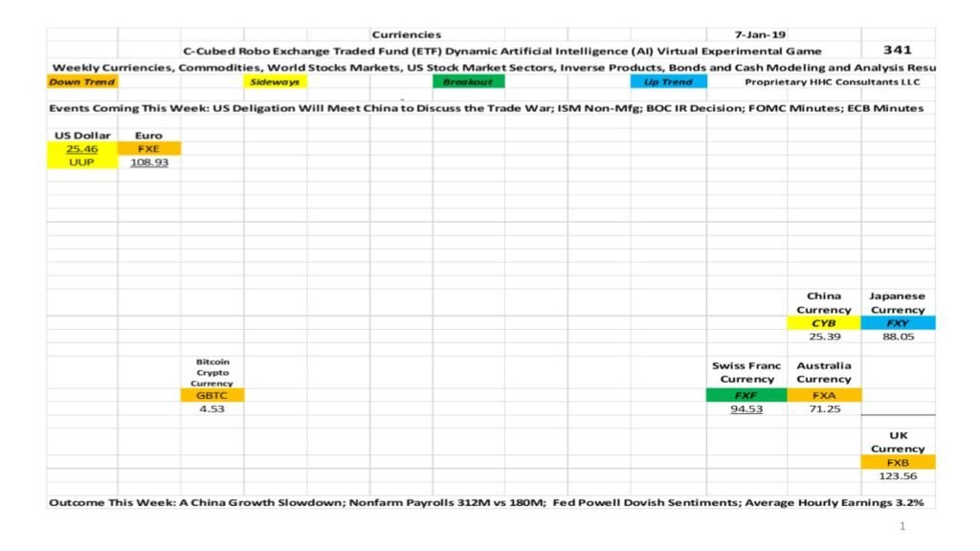Viewport: 980px width, 551px height.
Task: Click the green FXF ticker cell
Action: 746,395
